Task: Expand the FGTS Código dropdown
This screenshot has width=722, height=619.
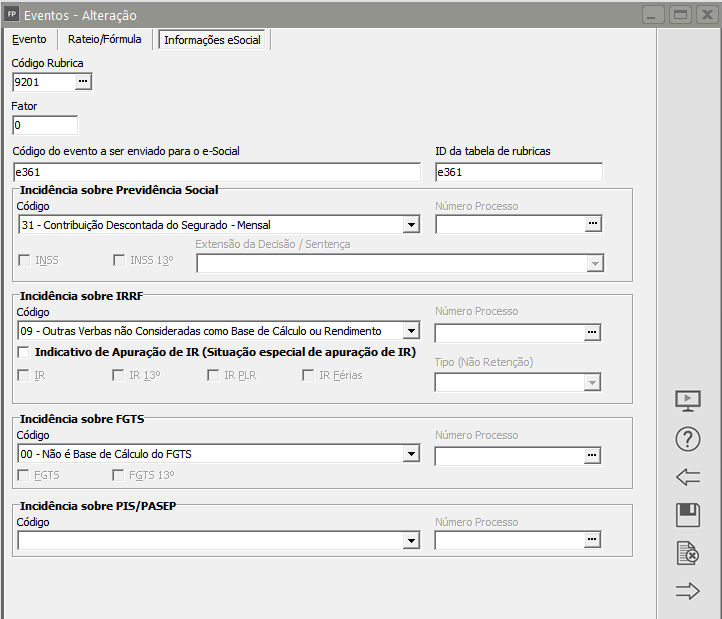Action: [410, 455]
